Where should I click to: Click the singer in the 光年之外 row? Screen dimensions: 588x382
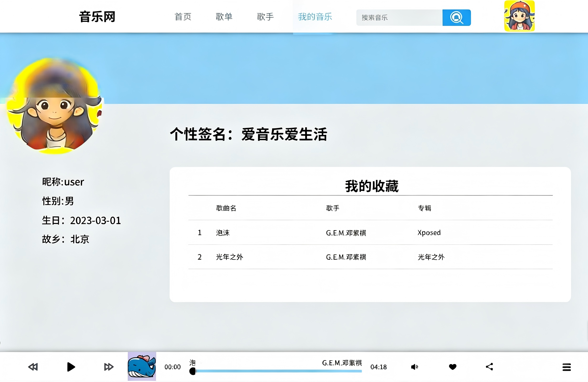pyautogui.click(x=346, y=257)
